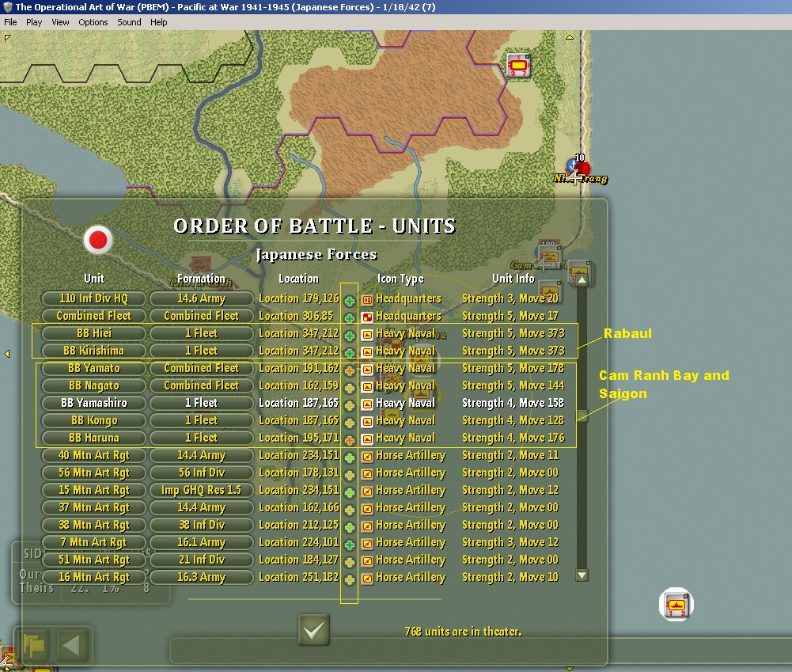Click the plus icon for 15 Mtn Art Rgt
Image resolution: width=792 pixels, height=672 pixels.
tap(349, 492)
